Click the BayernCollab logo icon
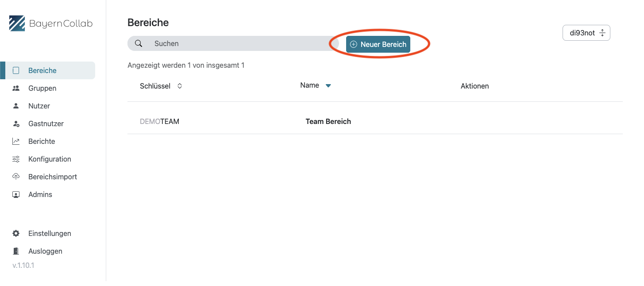 tap(17, 23)
